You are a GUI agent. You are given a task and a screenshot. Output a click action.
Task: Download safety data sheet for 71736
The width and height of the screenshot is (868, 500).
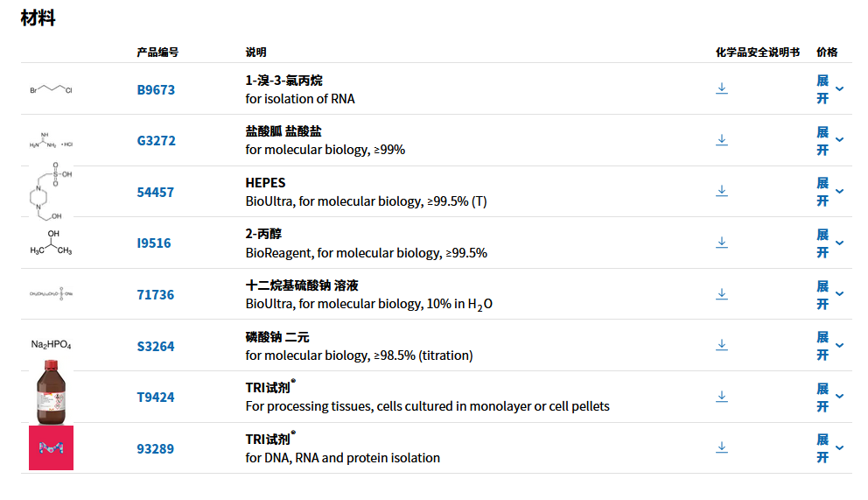click(722, 294)
